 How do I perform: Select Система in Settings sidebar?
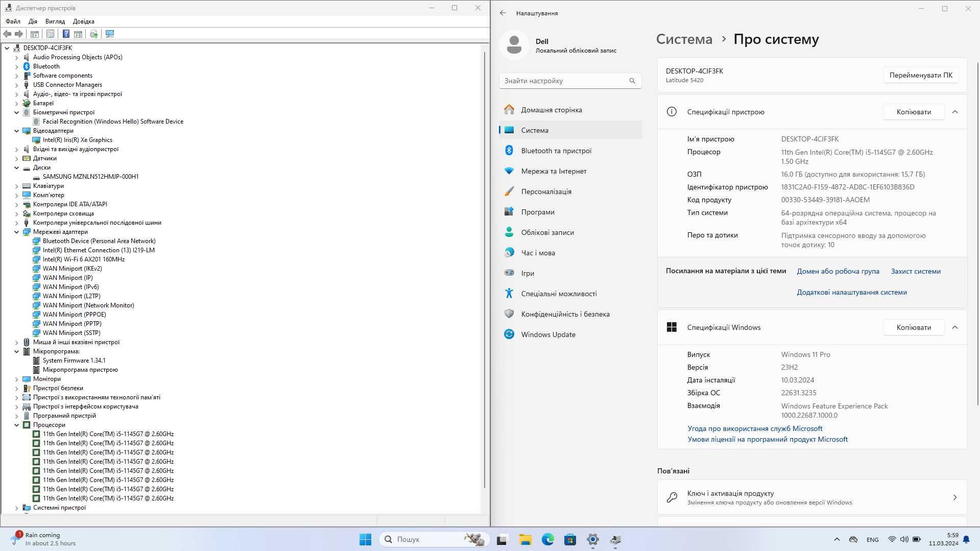(570, 130)
